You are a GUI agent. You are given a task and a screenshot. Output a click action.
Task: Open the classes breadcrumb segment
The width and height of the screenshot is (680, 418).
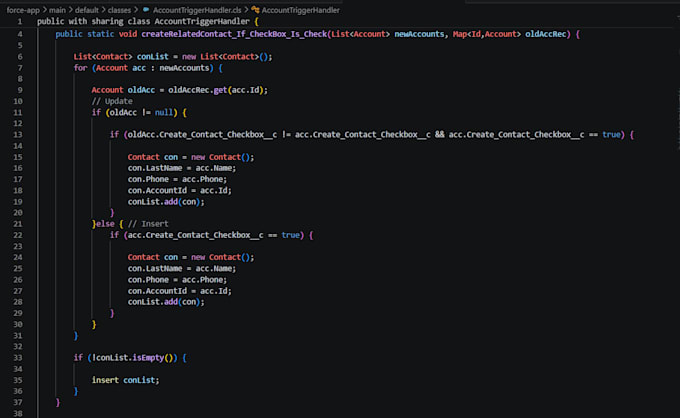[x=119, y=10]
